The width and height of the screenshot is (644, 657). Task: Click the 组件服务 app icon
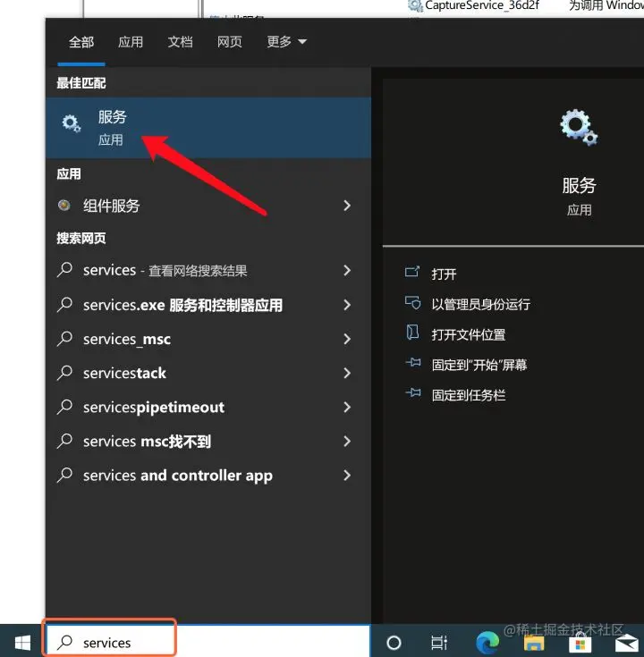point(64,206)
